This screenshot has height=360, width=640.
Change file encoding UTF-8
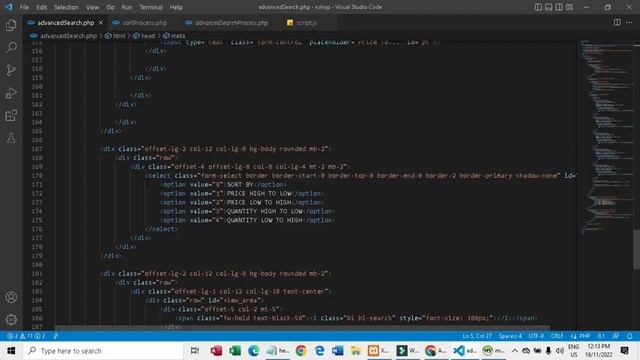point(536,336)
